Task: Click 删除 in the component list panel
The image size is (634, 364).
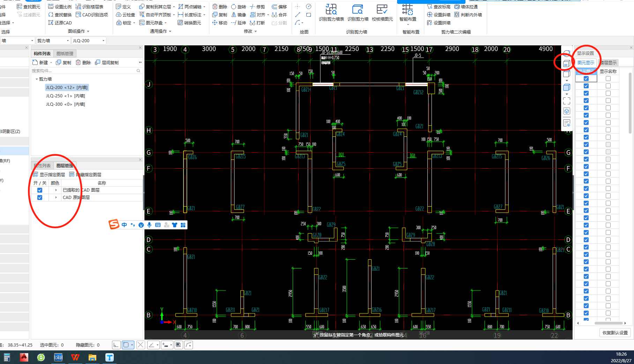Action: (x=83, y=62)
